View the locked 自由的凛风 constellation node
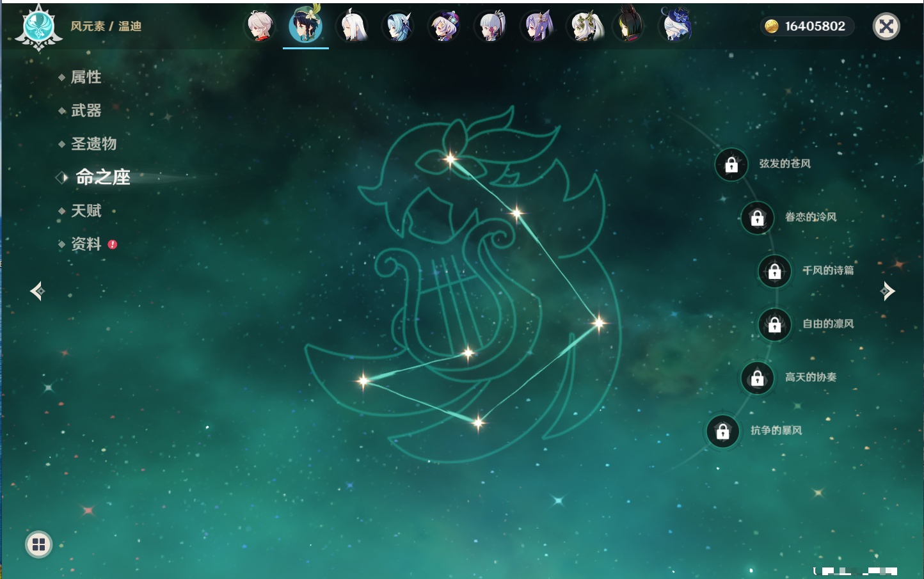 [x=775, y=324]
